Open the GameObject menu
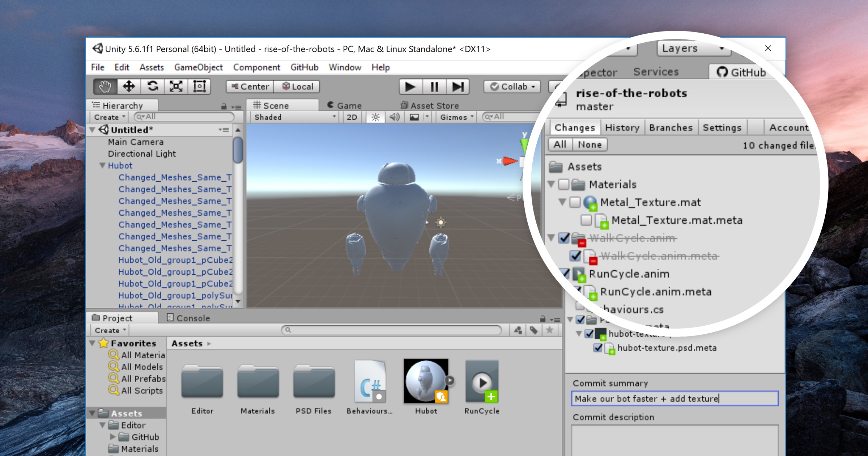Screen dimensions: 868x456 tap(198, 67)
